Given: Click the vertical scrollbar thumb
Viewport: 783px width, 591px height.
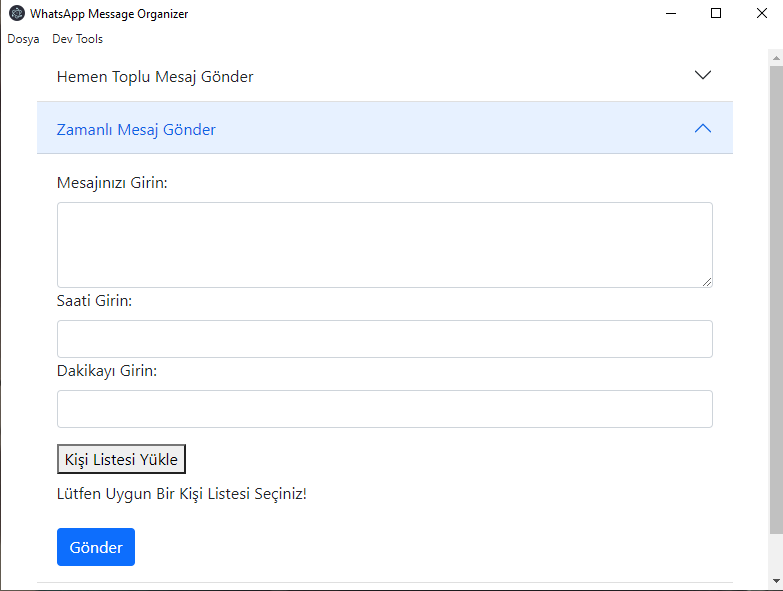Looking at the screenshot, I should (x=776, y=299).
